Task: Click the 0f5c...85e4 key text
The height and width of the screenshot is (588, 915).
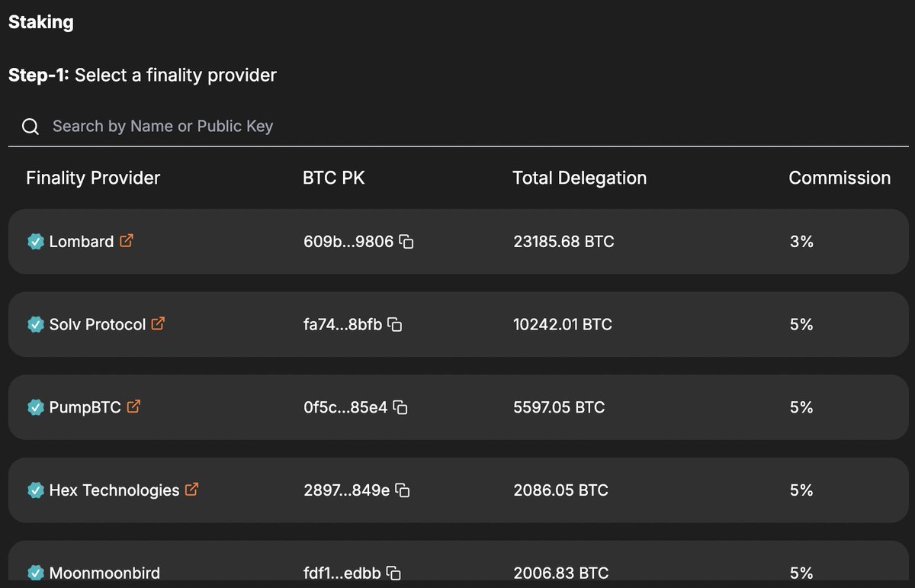Action: click(345, 408)
